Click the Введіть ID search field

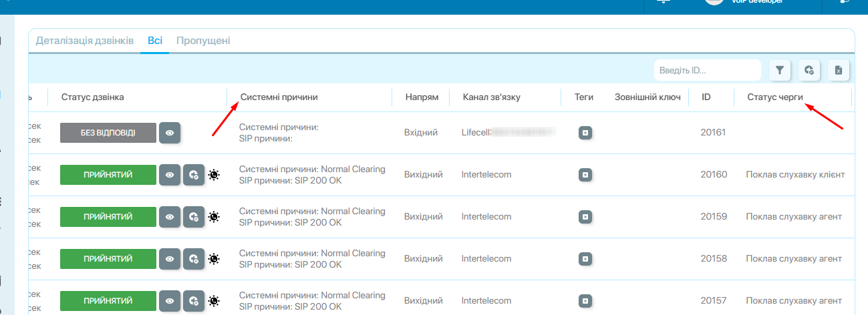pyautogui.click(x=707, y=70)
